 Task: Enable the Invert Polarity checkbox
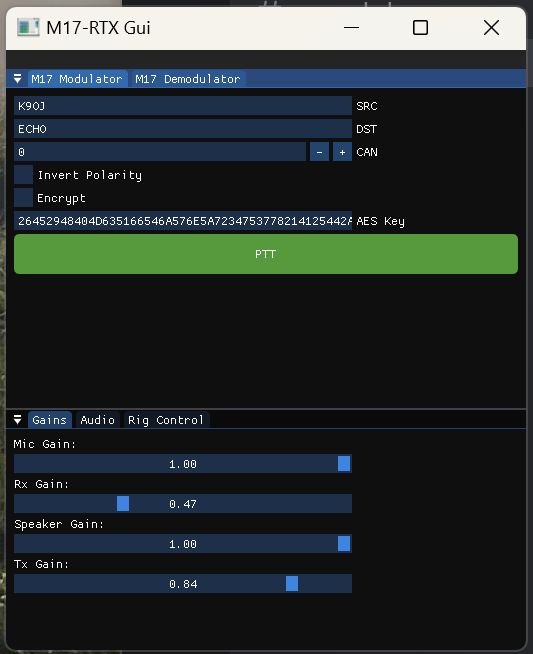click(23, 175)
